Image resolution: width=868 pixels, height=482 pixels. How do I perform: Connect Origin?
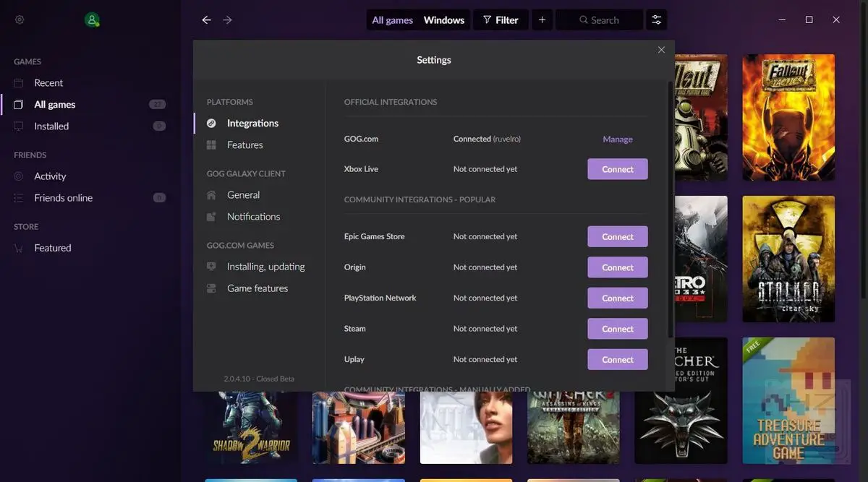(618, 267)
